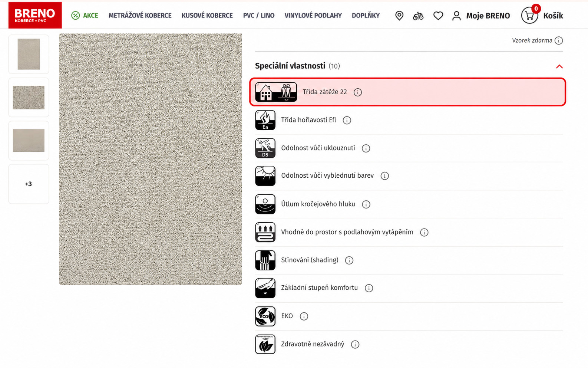Click the Stínování (shading) label
The width and height of the screenshot is (588, 368).
(310, 260)
